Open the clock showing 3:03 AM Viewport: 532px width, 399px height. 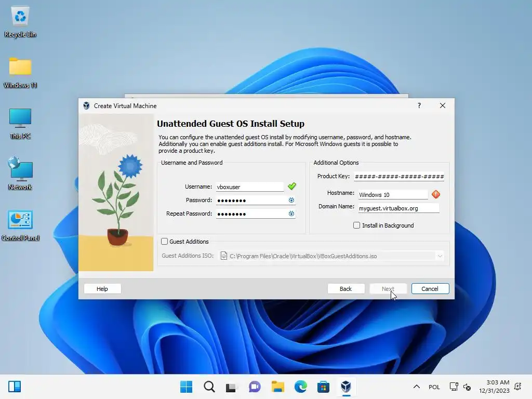495,387
